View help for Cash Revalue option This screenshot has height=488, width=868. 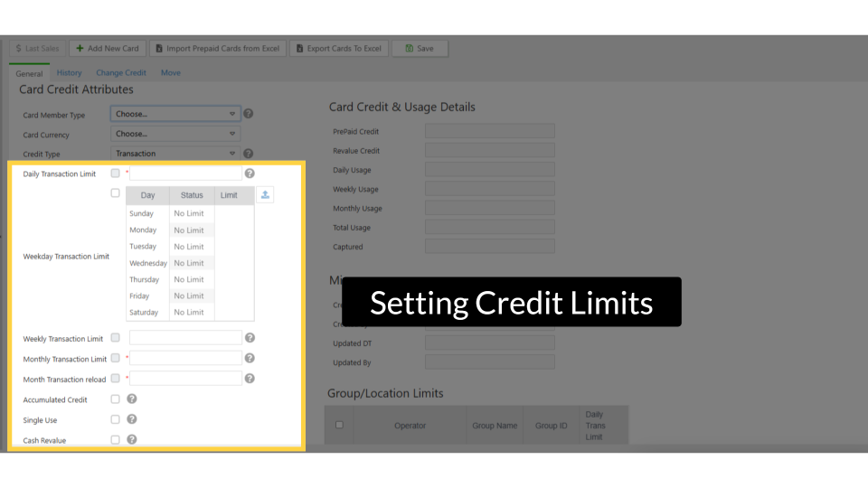[132, 440]
